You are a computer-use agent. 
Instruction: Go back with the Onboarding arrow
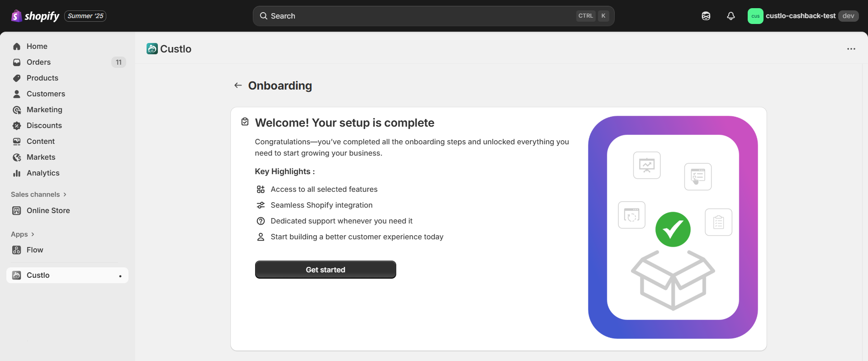click(x=238, y=85)
